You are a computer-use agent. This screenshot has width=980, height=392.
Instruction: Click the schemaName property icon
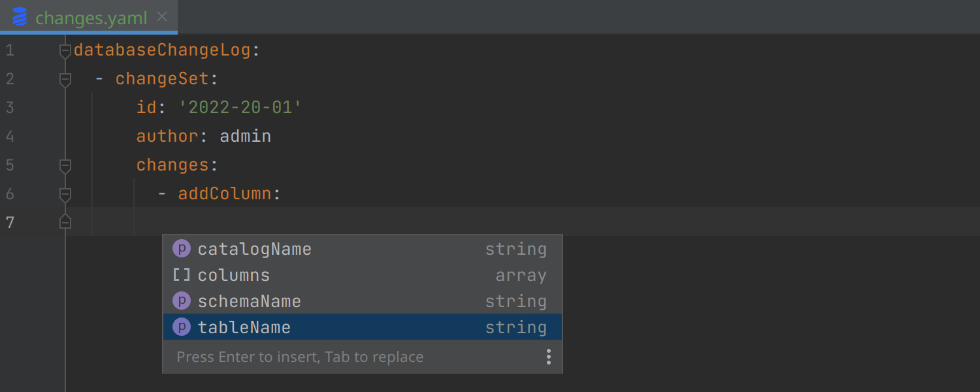pyautogui.click(x=181, y=301)
